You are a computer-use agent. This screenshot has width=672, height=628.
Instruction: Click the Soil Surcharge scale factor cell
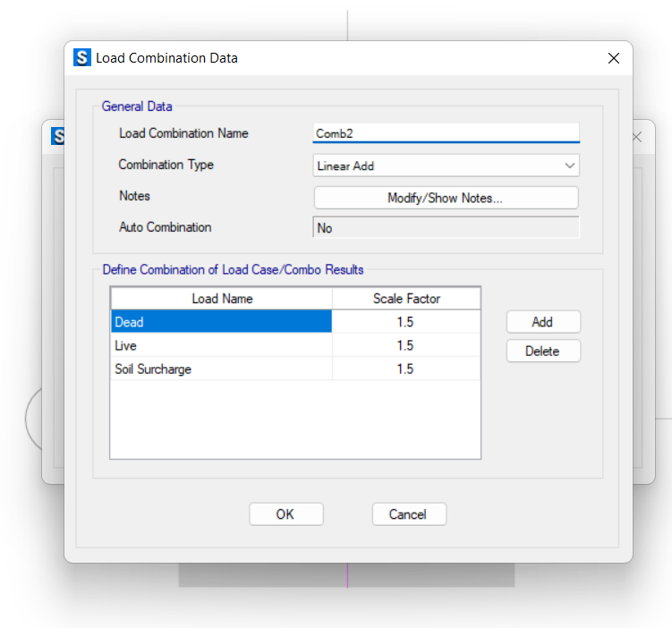[x=405, y=369]
